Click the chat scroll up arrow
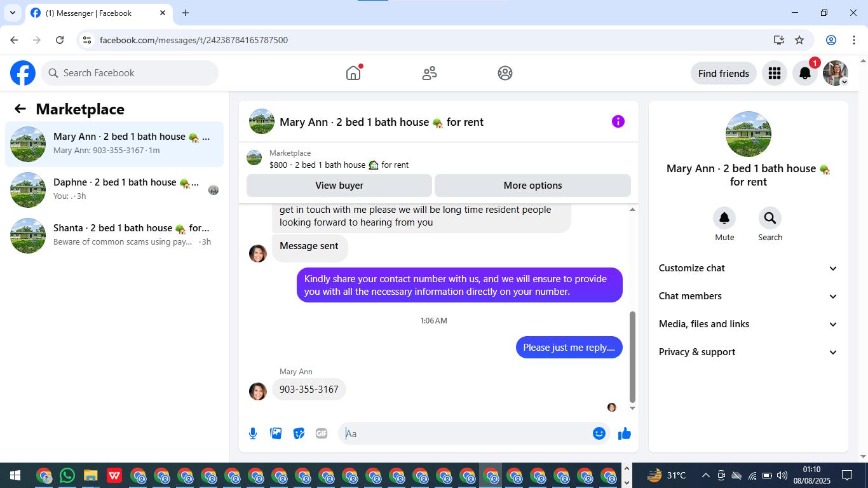868x488 pixels. coord(632,209)
